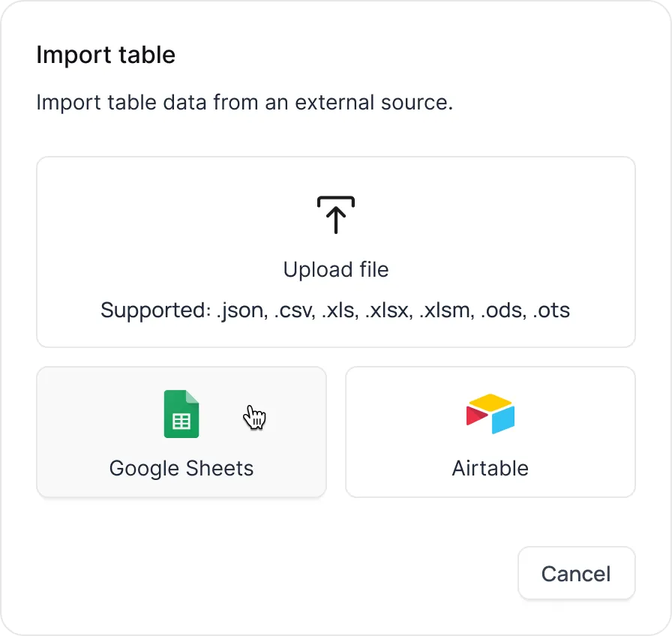This screenshot has width=672, height=636.
Task: Click the ".xlsx" format in supported list
Action: [388, 310]
